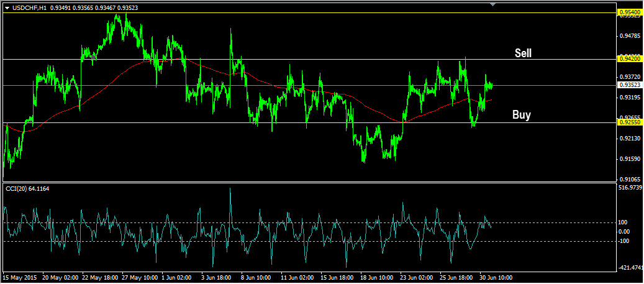Open the USDCHF,H1 chart dropdown arrow
This screenshot has width=644, height=284.
[7, 6]
